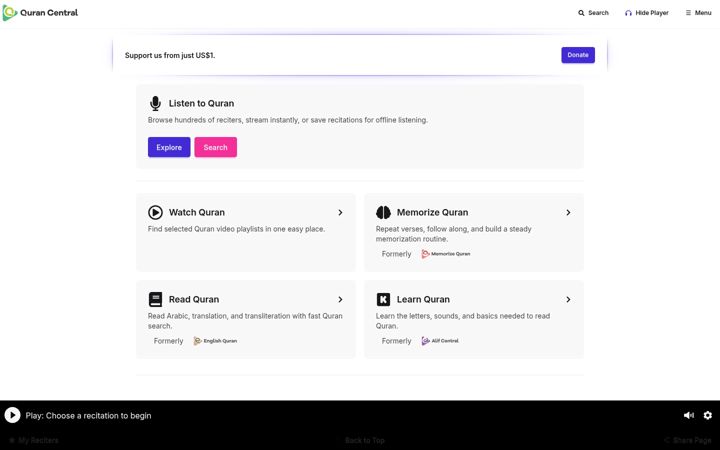Expand the Watch Quran chevron arrow
This screenshot has width=720, height=450.
coord(340,213)
